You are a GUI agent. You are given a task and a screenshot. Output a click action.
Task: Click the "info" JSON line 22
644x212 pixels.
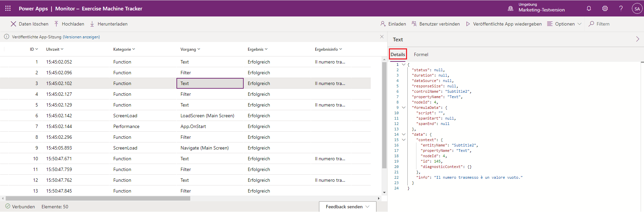tap(469, 177)
